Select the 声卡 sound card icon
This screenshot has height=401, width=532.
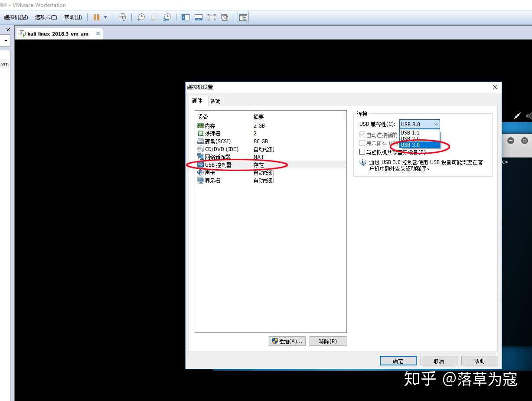click(x=201, y=172)
